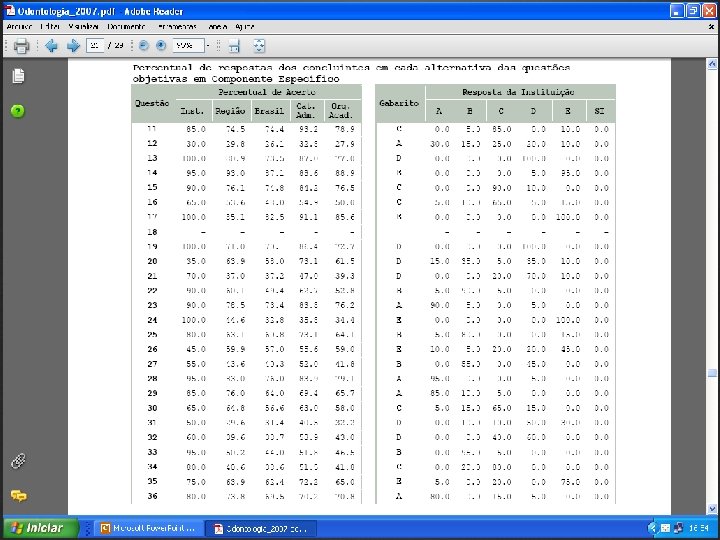This screenshot has height=540, width=720.
Task: Click the Adobe Reader title bar PDF icon
Action: (10, 11)
